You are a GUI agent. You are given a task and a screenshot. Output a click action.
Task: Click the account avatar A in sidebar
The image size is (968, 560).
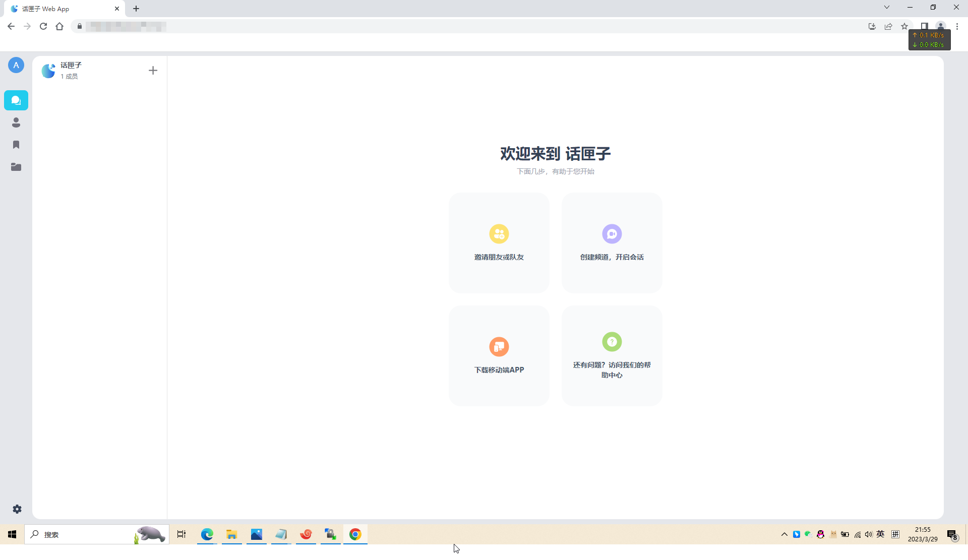pos(16,65)
